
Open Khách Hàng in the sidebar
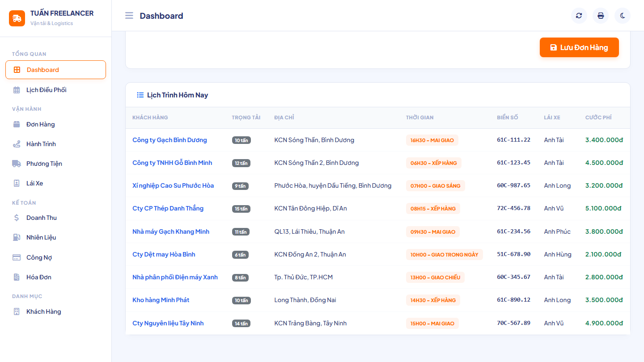pos(56,311)
